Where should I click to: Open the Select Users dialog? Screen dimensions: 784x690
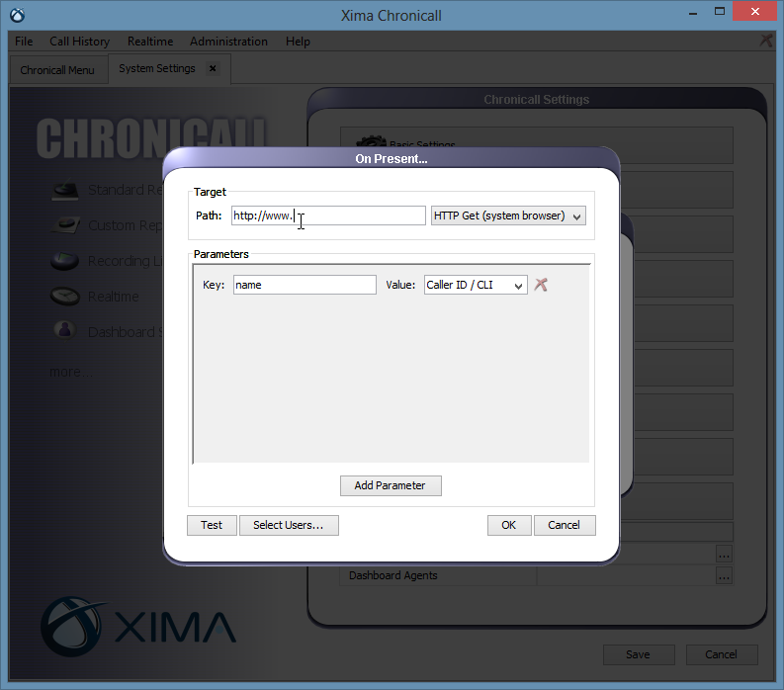click(289, 525)
